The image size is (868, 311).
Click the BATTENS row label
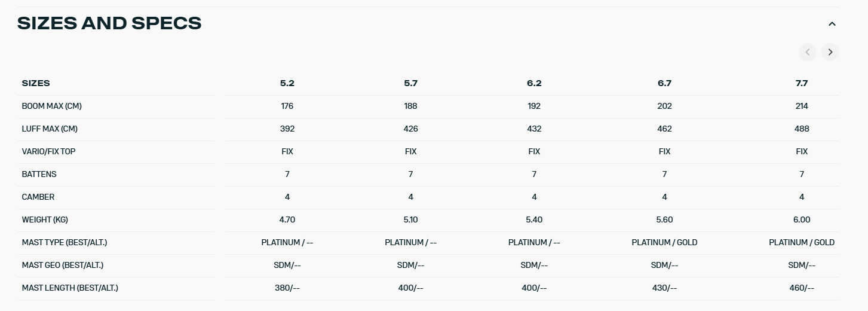39,174
